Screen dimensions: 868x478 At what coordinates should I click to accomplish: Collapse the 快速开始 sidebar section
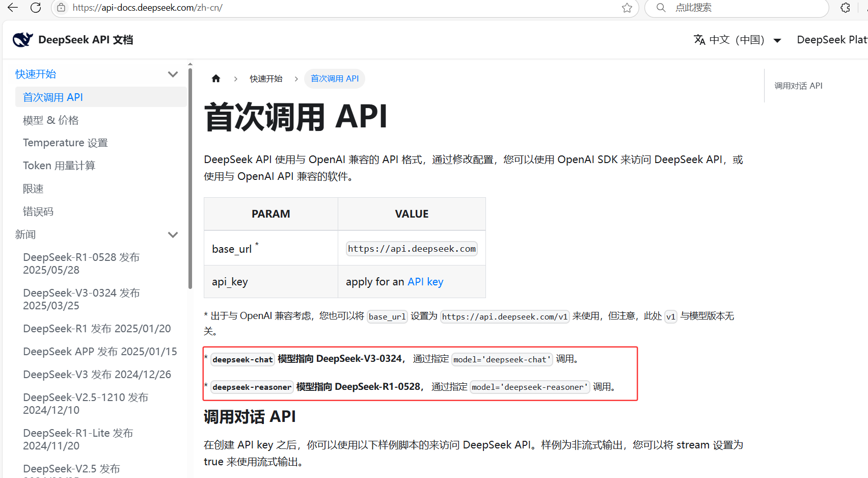point(173,74)
